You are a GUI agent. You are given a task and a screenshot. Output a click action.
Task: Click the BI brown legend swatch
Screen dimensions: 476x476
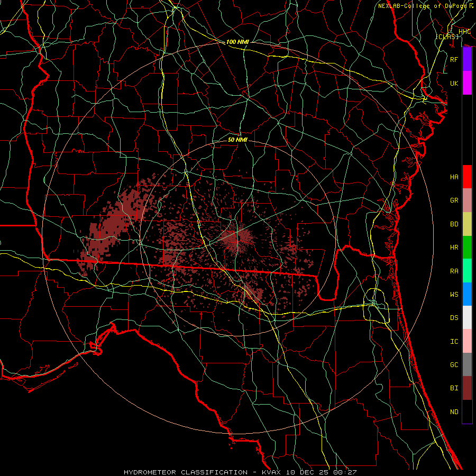(x=467, y=388)
